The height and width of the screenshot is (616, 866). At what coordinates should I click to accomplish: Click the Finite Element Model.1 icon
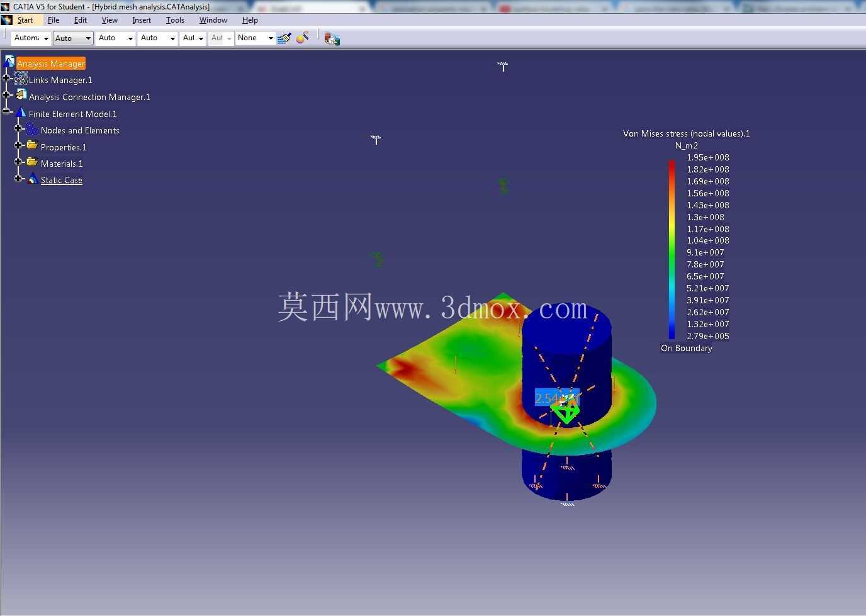pyautogui.click(x=20, y=112)
